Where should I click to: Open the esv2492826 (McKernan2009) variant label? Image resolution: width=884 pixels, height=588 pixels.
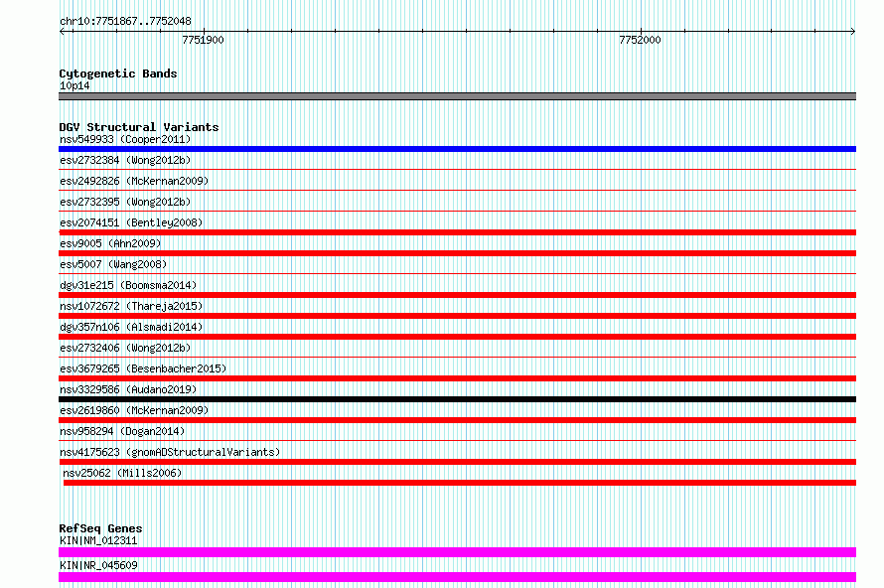(x=134, y=181)
